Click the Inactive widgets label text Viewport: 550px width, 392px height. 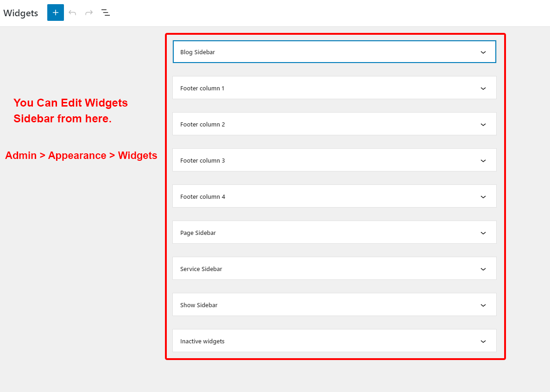202,341
